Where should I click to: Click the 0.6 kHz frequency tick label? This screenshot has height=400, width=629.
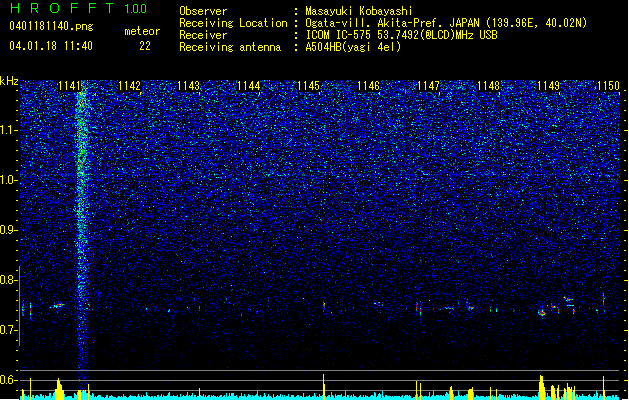pos(8,380)
